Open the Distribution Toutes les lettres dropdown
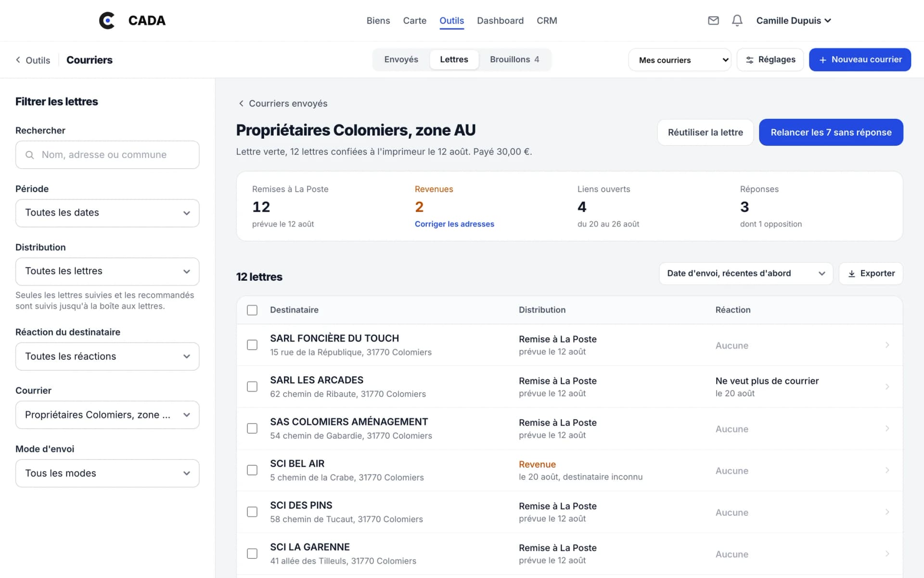924x578 pixels. (x=107, y=271)
